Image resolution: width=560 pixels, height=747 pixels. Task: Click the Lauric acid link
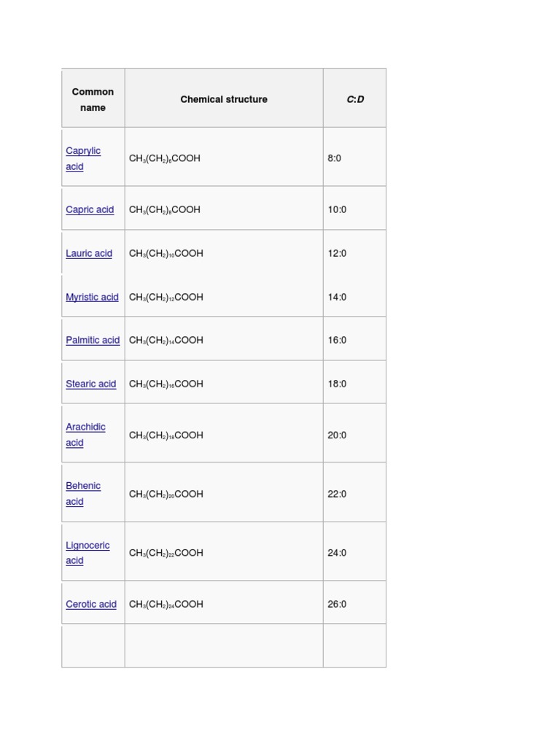pyautogui.click(x=89, y=253)
